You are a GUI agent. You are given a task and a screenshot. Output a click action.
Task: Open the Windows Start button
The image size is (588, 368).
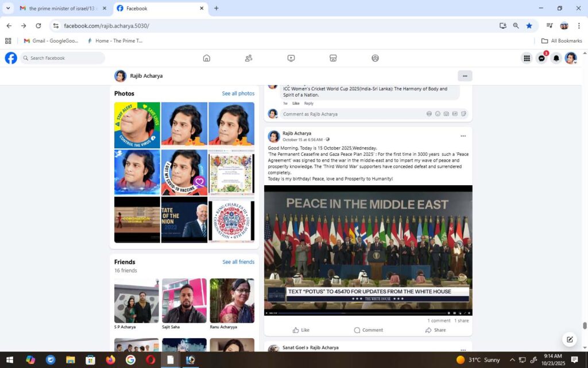click(x=10, y=360)
